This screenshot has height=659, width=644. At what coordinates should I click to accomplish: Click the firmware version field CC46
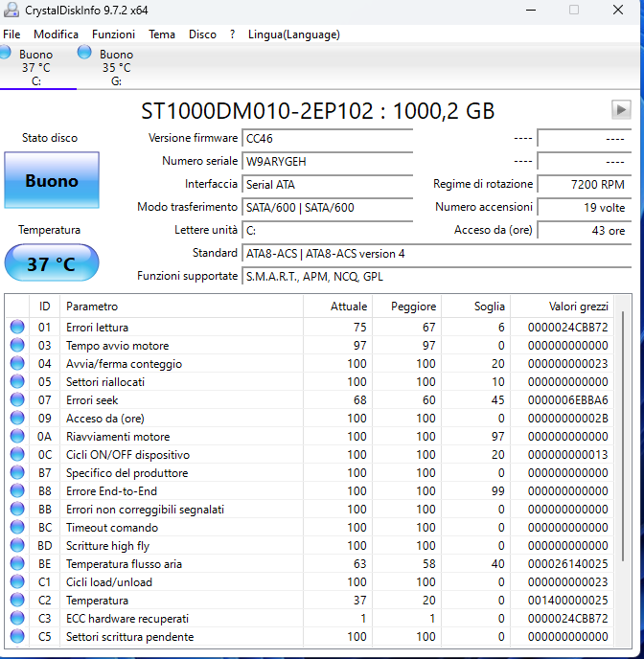(x=328, y=138)
